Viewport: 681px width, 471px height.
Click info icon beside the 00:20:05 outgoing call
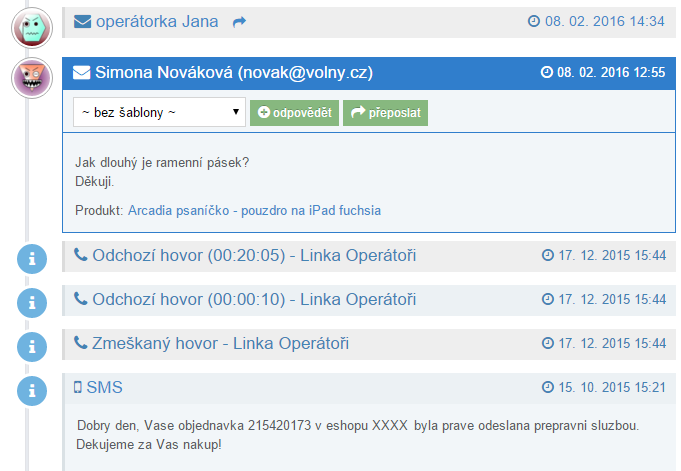point(33,259)
